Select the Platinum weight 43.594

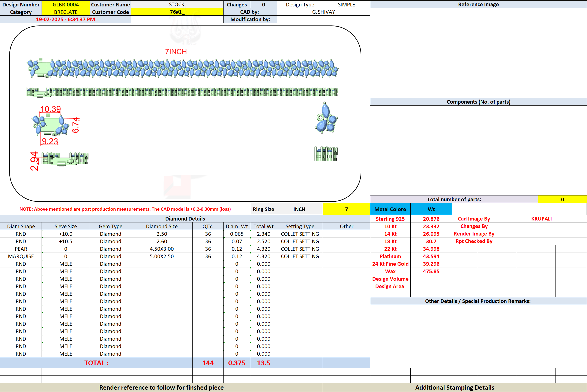click(431, 256)
